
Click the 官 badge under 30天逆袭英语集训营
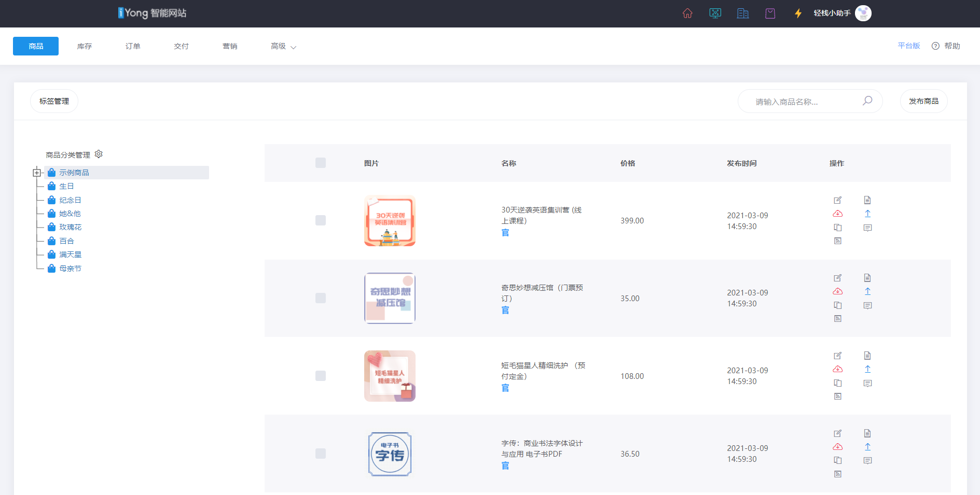[505, 233]
